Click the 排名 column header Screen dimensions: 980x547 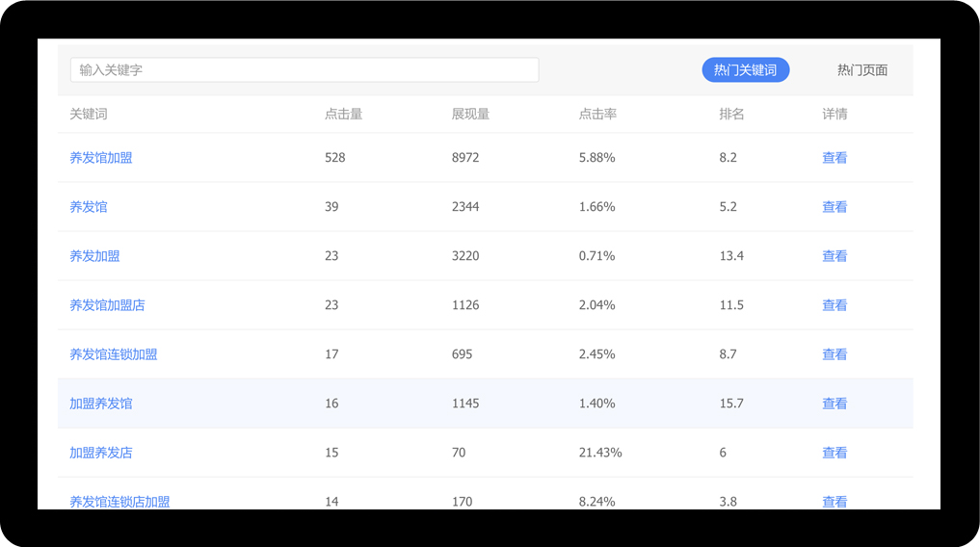(731, 115)
